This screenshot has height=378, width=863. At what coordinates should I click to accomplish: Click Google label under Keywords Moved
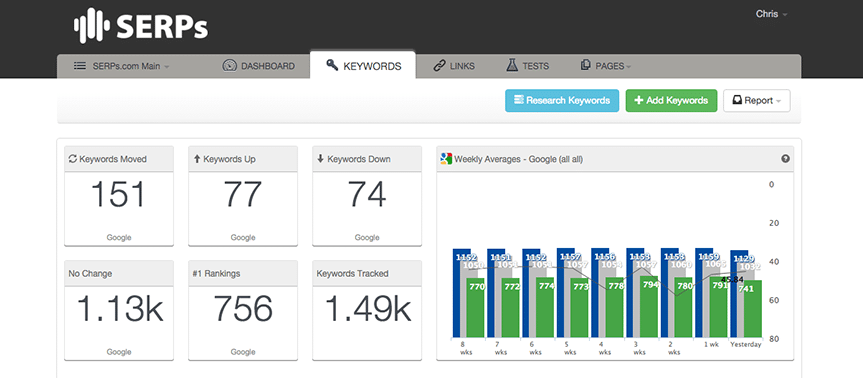[x=119, y=238]
